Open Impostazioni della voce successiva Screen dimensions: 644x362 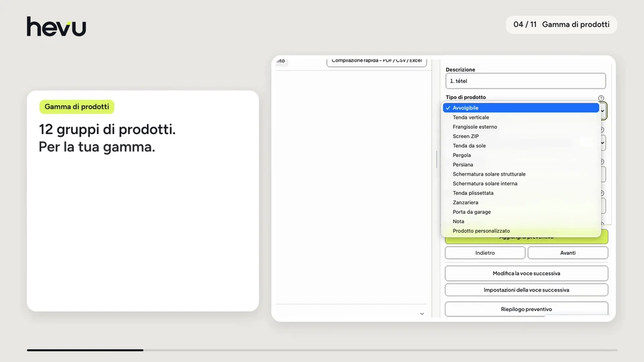click(x=526, y=290)
